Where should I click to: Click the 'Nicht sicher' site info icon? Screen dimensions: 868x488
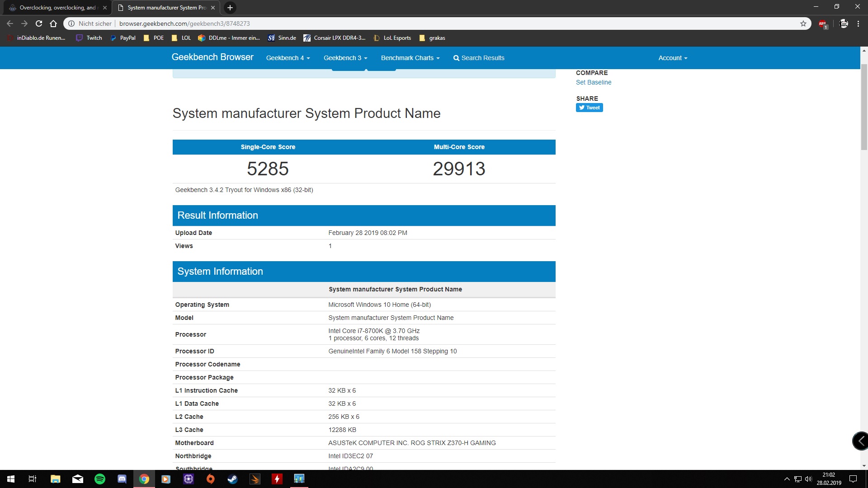(71, 23)
